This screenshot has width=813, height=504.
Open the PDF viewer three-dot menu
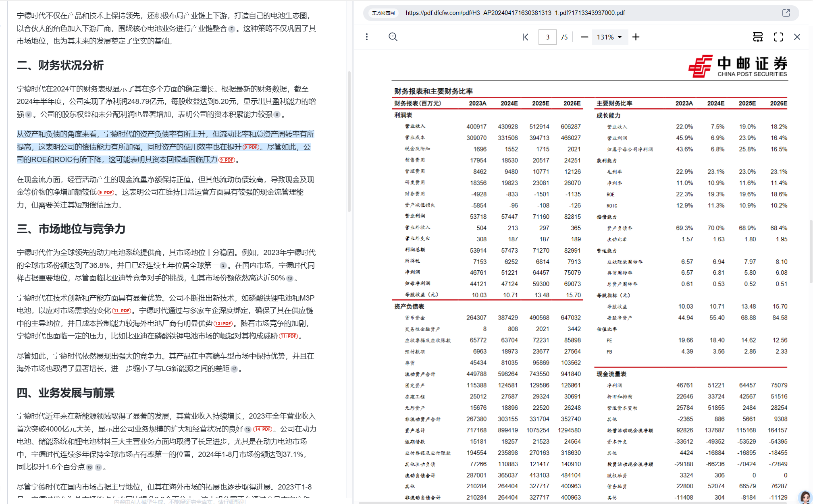click(x=366, y=37)
